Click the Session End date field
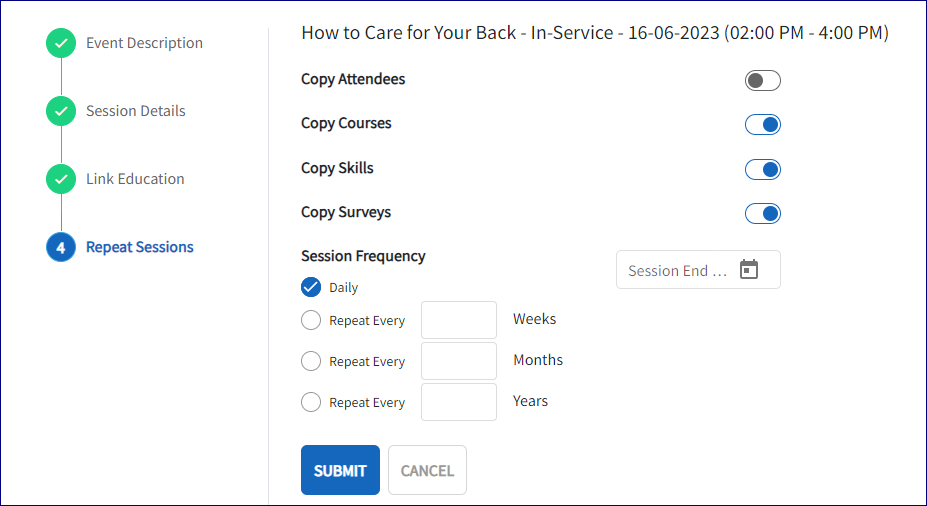The height and width of the screenshot is (506, 927). point(677,270)
